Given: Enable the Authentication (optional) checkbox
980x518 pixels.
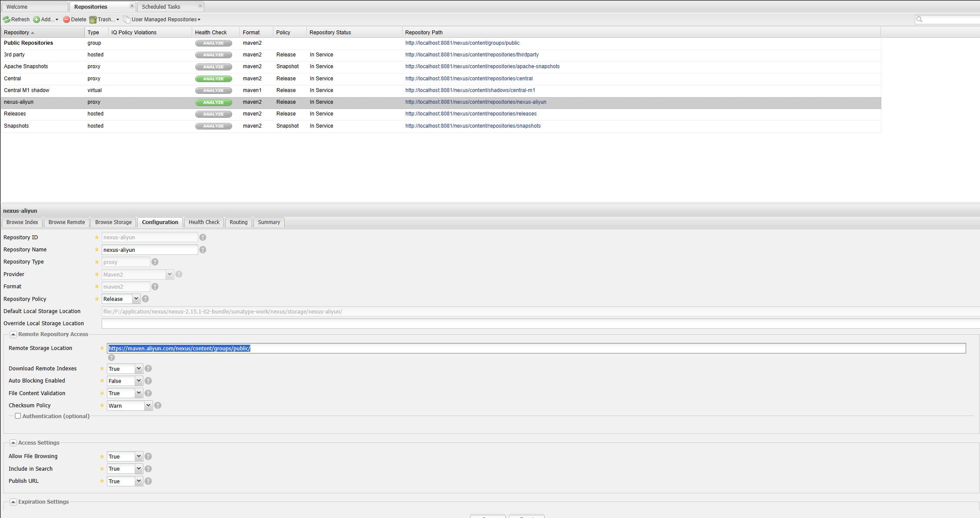Looking at the screenshot, I should pyautogui.click(x=18, y=416).
